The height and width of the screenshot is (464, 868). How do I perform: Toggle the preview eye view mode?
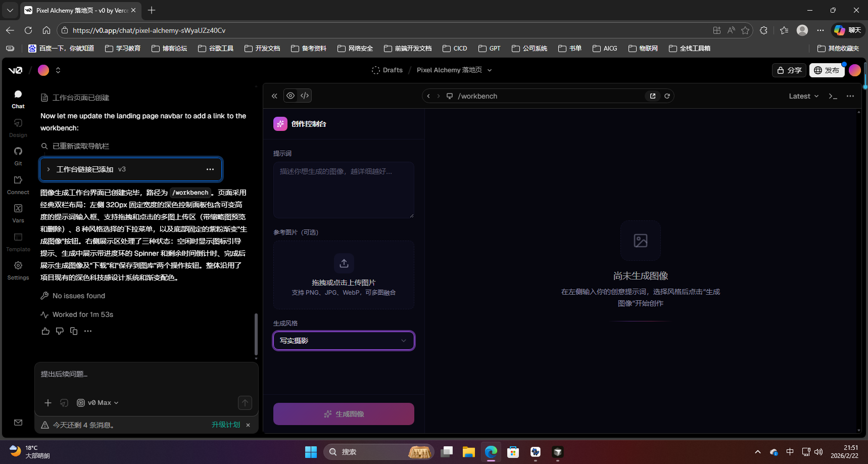(x=291, y=96)
